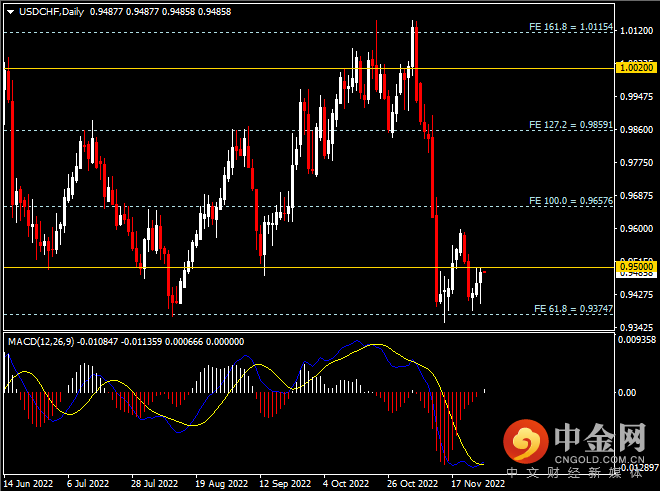Click the -0.012897 MACD scale value

point(636,467)
